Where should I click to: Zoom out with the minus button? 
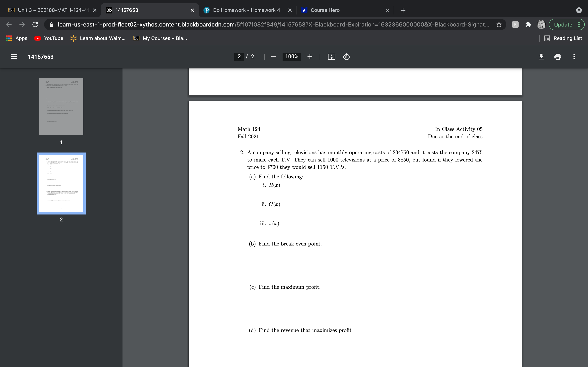click(x=273, y=56)
